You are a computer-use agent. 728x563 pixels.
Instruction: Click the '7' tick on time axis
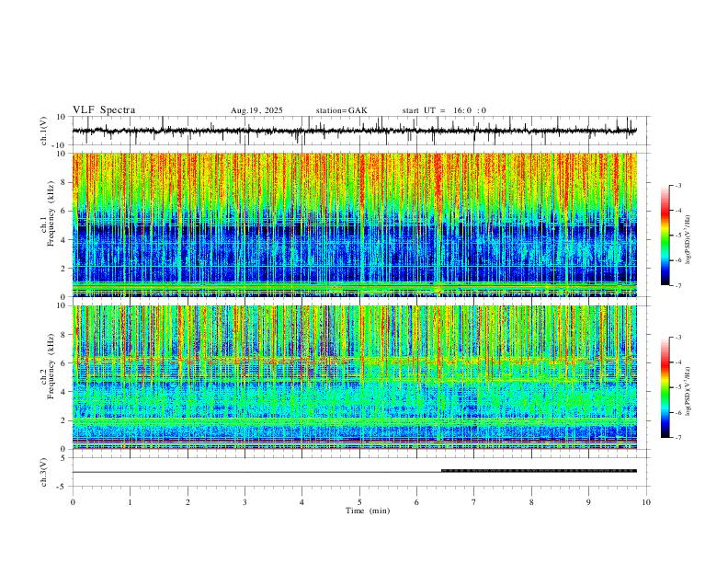(x=474, y=502)
